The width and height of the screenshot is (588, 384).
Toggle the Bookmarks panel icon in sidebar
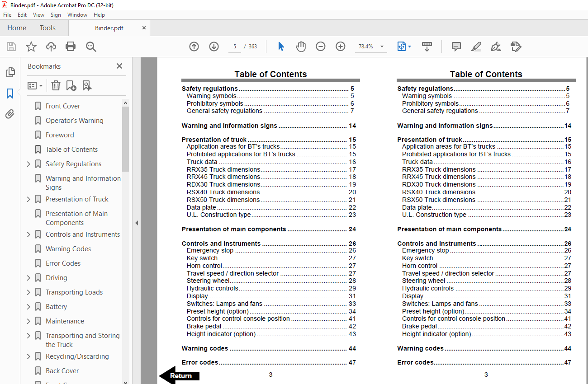(x=10, y=94)
